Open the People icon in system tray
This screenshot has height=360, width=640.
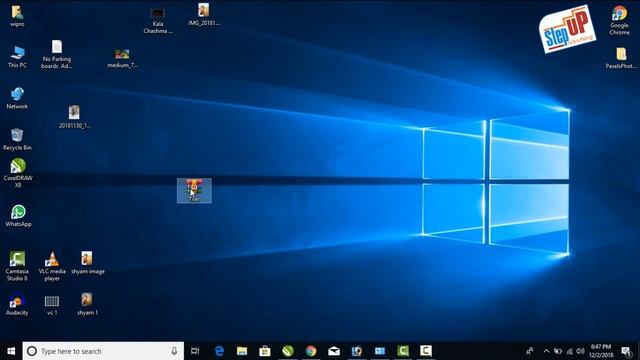[x=530, y=351]
